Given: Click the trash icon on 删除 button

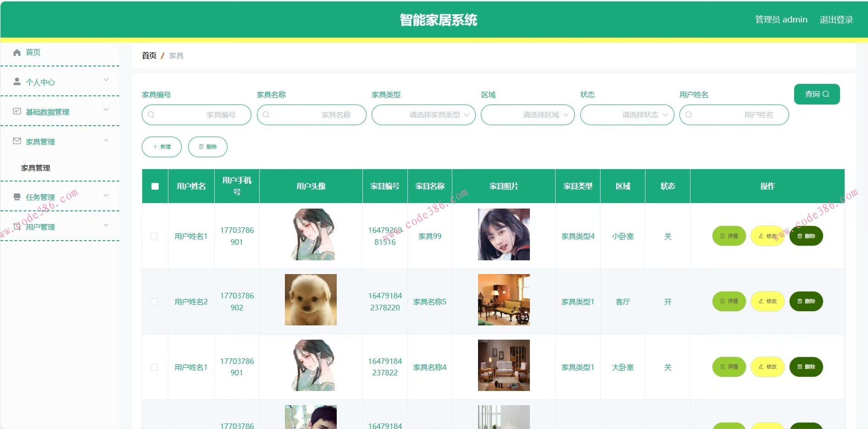Looking at the screenshot, I should [x=201, y=147].
